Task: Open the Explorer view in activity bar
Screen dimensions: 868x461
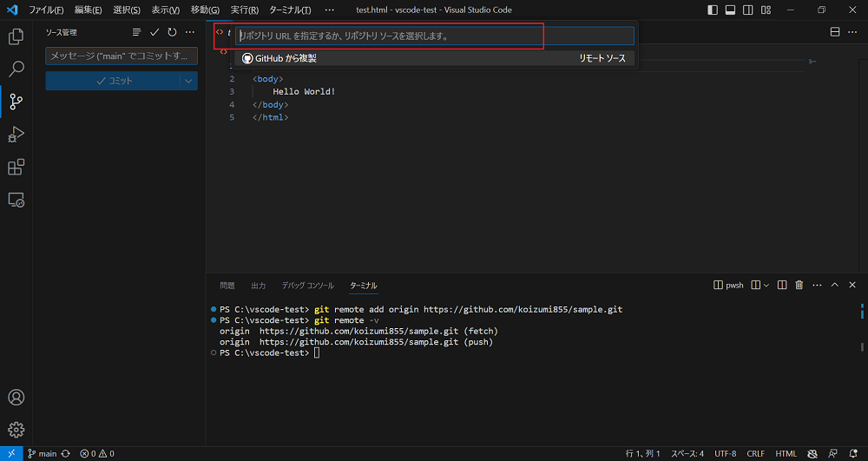Action: (16, 36)
